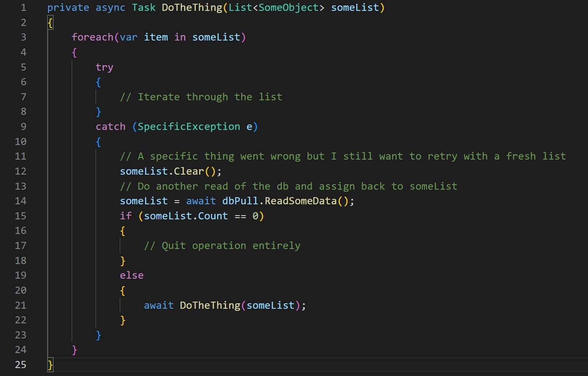Click line number 21 in the gutter
Image resolution: width=588 pixels, height=376 pixels.
point(20,305)
